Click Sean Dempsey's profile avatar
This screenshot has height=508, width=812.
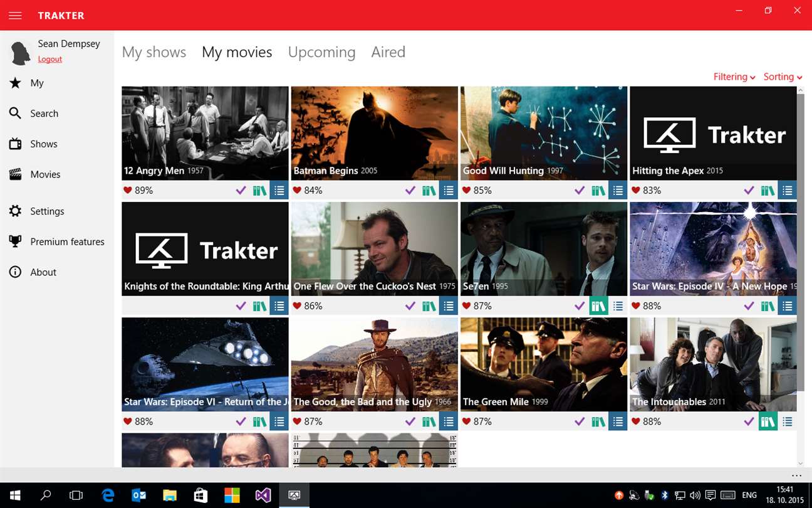coord(21,53)
